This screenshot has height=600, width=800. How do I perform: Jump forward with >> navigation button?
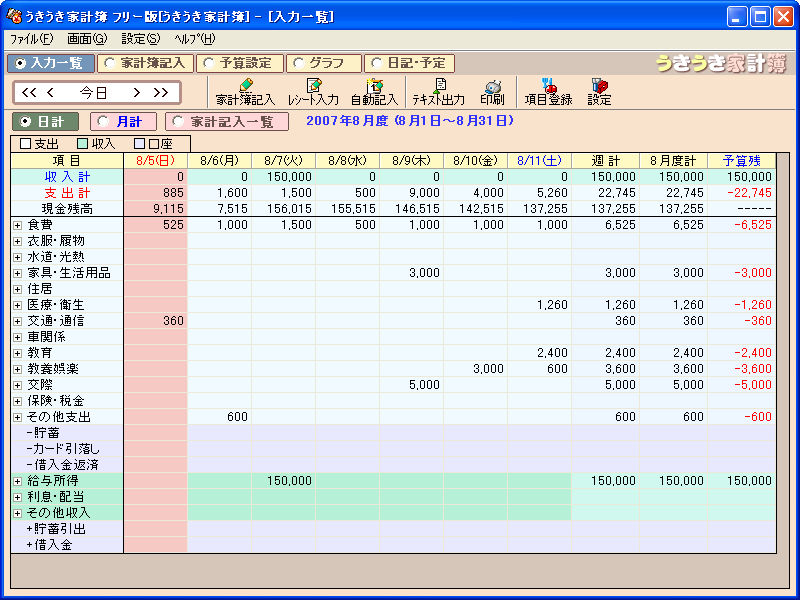coord(161,92)
